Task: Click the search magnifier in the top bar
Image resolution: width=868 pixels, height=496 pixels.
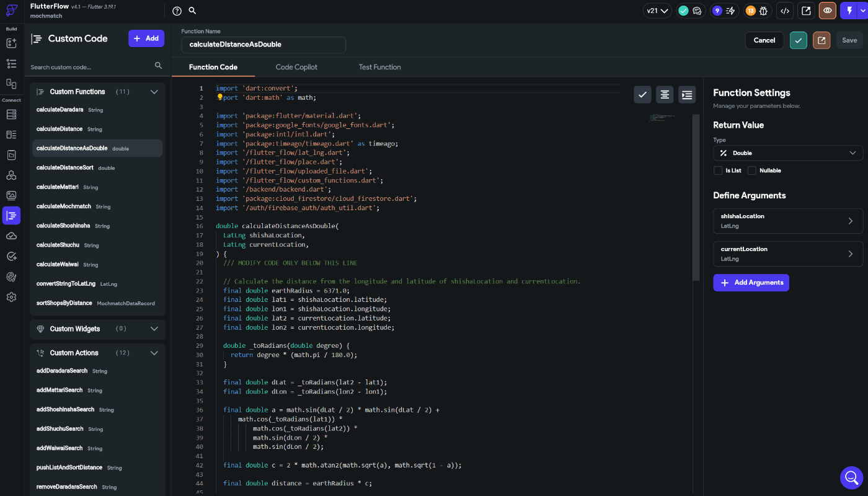Action: click(192, 11)
